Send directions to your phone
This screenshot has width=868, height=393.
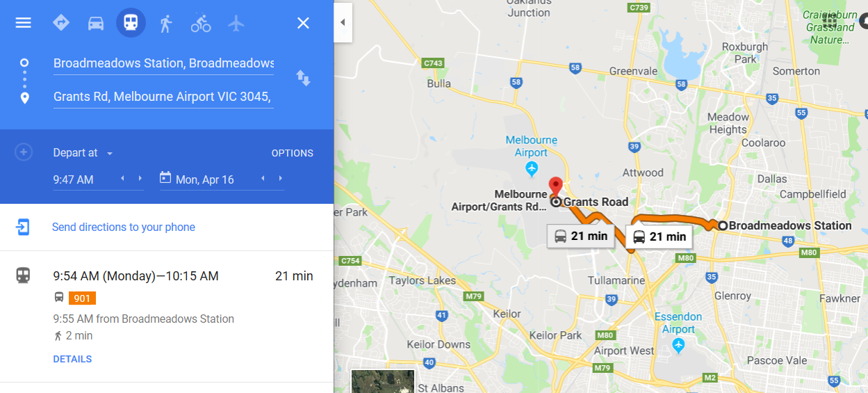pos(124,227)
